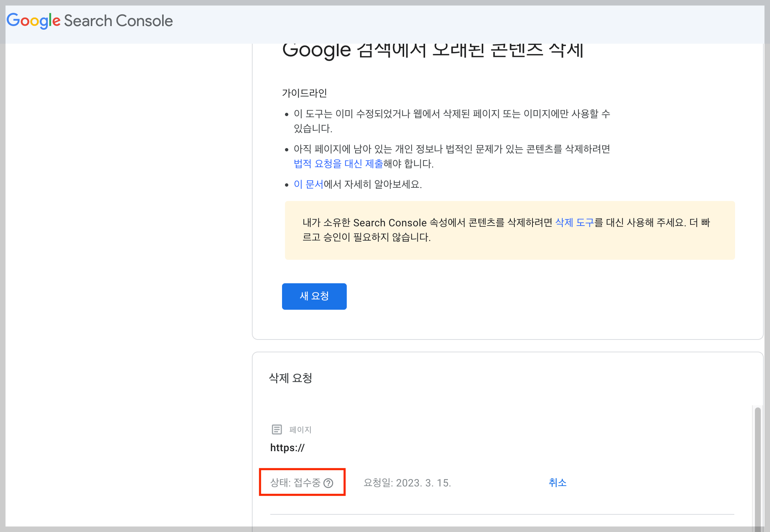Open the 이 문서 link
This screenshot has width=770, height=532.
click(308, 184)
